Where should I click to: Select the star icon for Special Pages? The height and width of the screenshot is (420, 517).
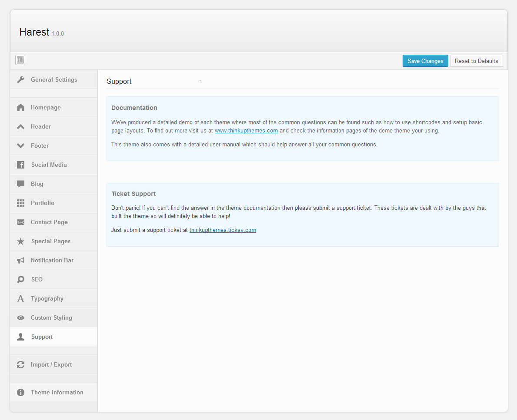[20, 241]
